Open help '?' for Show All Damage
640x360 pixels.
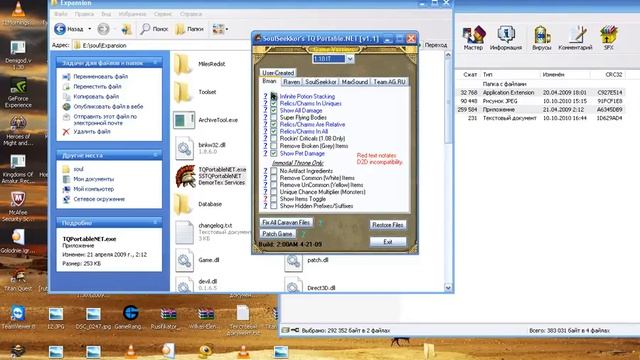pyautogui.click(x=265, y=111)
